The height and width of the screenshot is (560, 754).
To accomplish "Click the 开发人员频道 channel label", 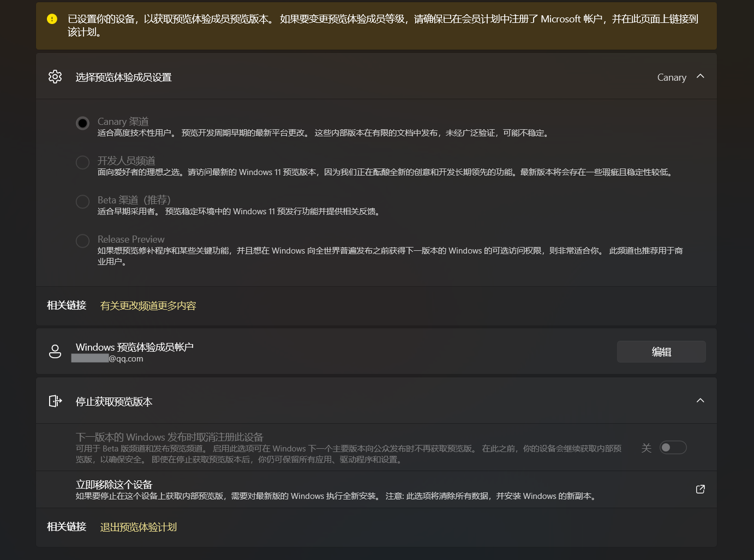I will click(x=126, y=161).
